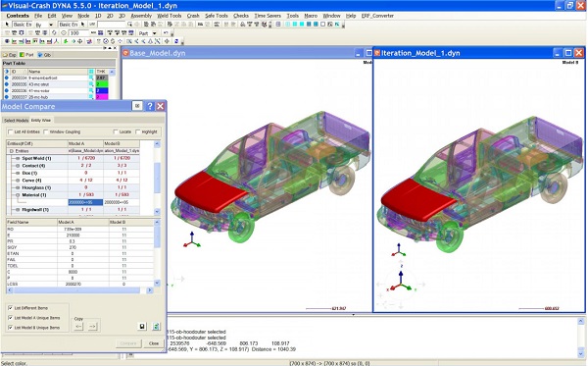Enable List All Entities checkbox
The height and width of the screenshot is (366, 588).
[11, 131]
